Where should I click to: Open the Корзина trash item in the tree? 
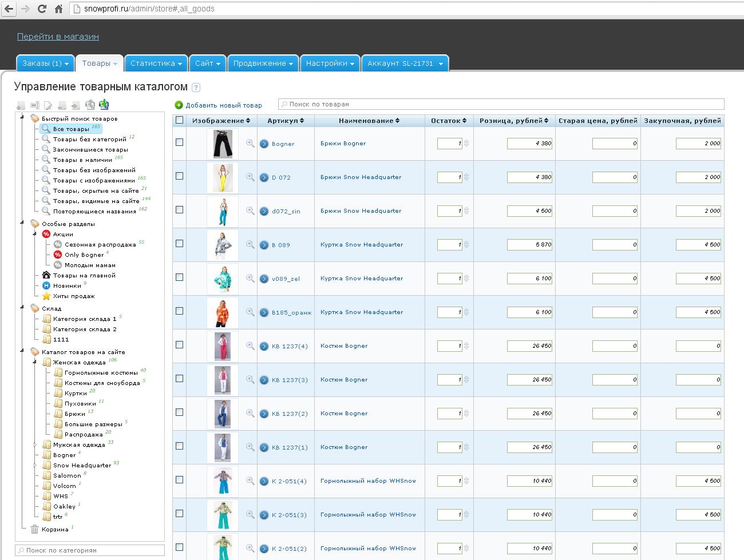point(55,530)
